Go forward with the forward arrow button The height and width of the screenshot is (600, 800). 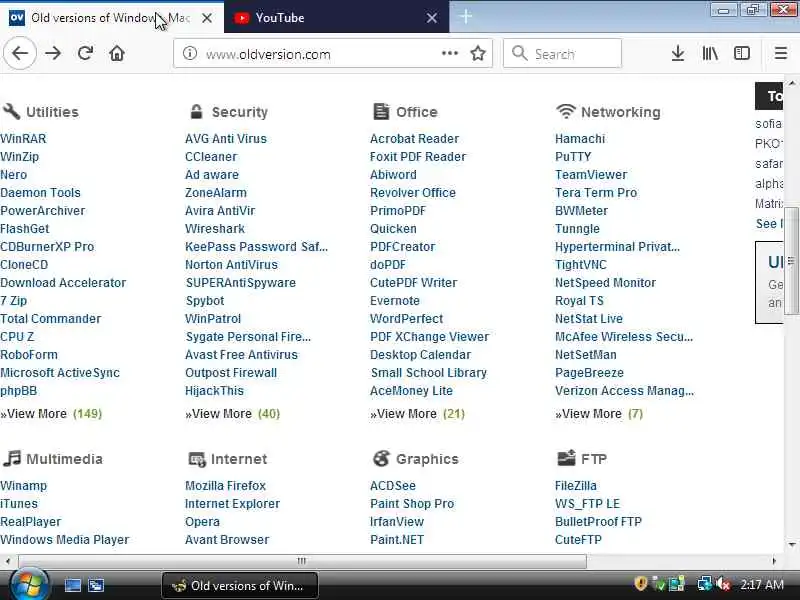tap(53, 53)
